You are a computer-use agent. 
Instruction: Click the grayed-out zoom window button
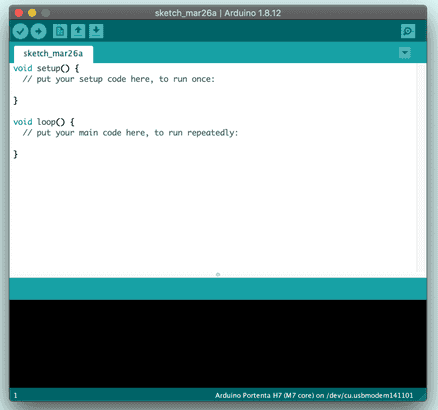point(46,13)
